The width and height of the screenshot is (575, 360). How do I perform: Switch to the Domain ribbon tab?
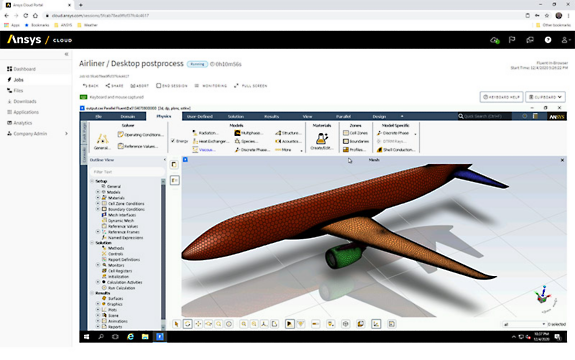(x=128, y=117)
